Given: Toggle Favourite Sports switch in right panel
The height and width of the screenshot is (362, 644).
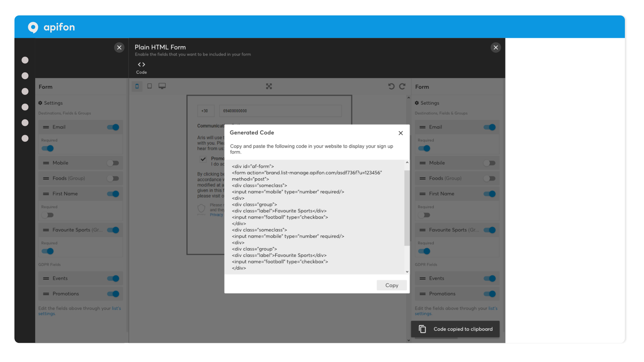Looking at the screenshot, I should (490, 230).
